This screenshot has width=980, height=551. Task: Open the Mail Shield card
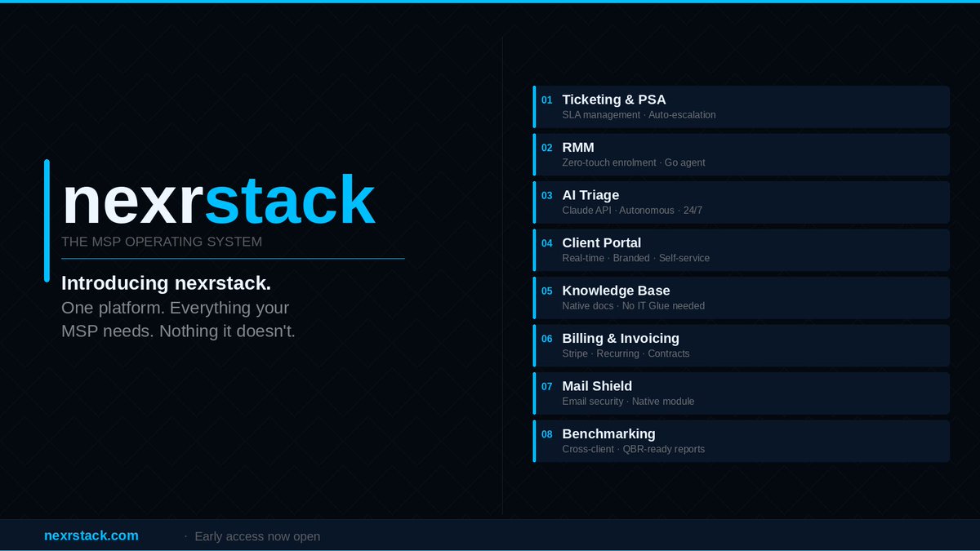(x=742, y=393)
